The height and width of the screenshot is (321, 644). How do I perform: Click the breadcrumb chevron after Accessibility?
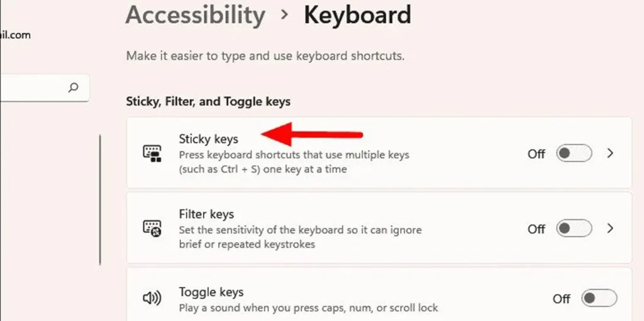pyautogui.click(x=284, y=15)
